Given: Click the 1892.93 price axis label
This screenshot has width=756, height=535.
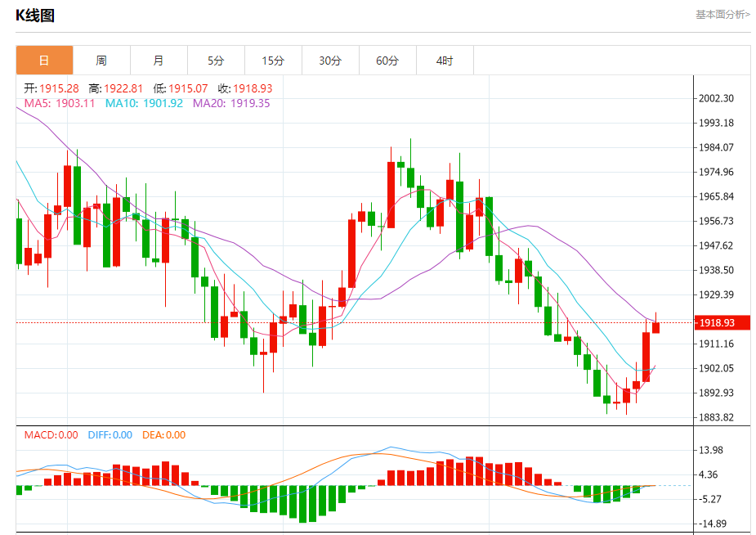Looking at the screenshot, I should [x=717, y=393].
